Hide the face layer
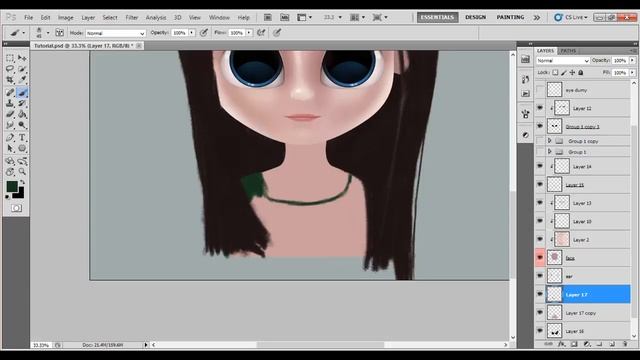640x360 pixels. point(540,258)
